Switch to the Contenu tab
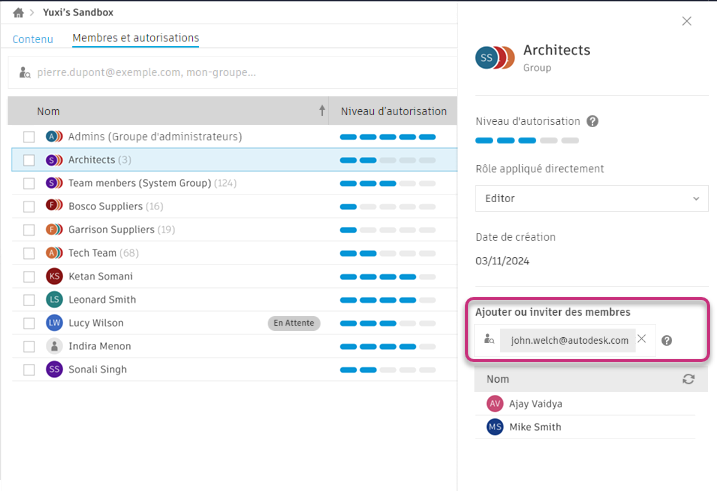 click(33, 39)
